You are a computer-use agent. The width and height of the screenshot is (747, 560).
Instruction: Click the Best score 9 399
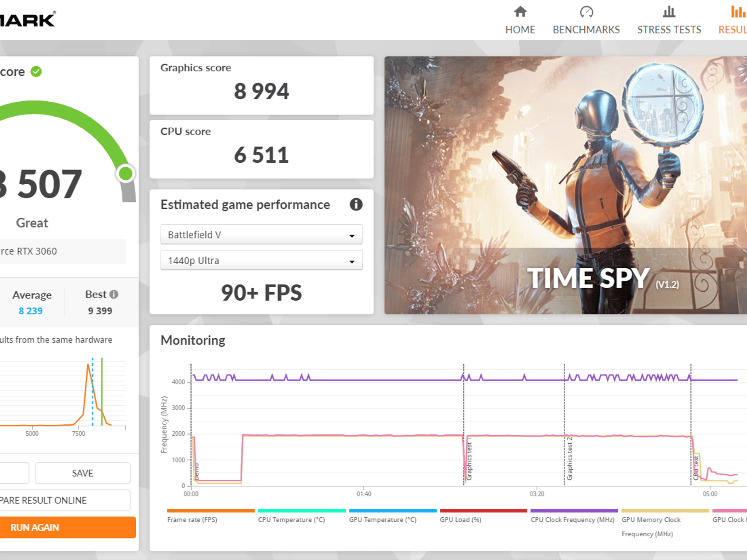coord(100,311)
